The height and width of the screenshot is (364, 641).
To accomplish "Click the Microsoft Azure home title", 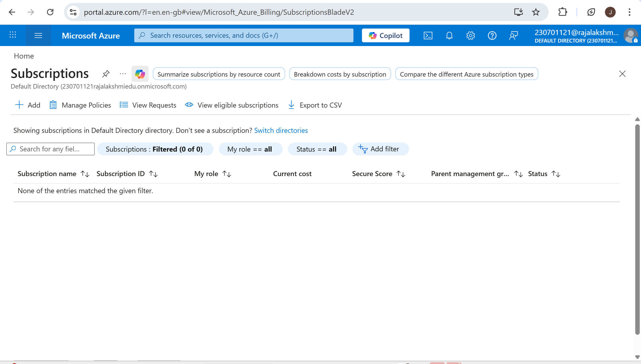I will [91, 36].
